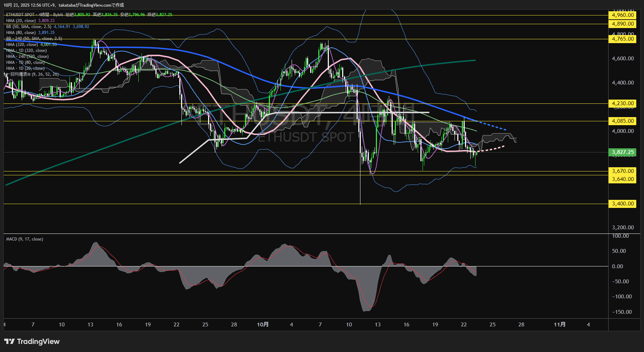Click the 11月 label on the time axis

coord(559,325)
